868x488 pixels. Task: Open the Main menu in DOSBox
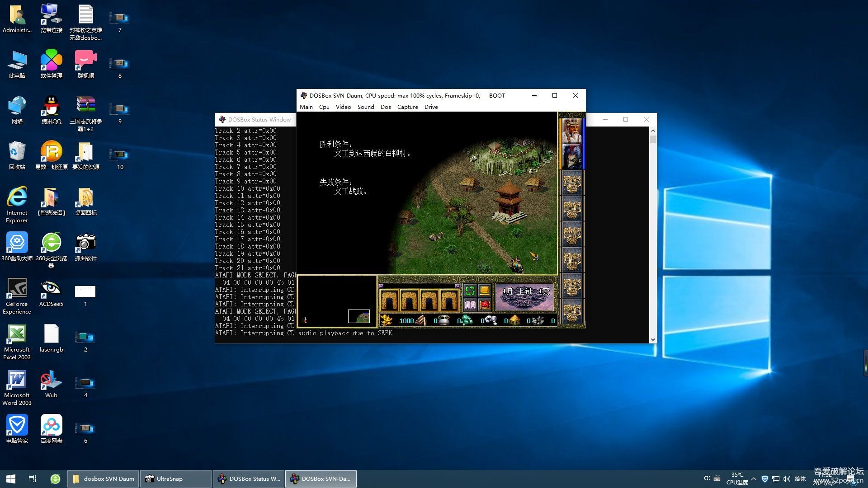point(306,107)
